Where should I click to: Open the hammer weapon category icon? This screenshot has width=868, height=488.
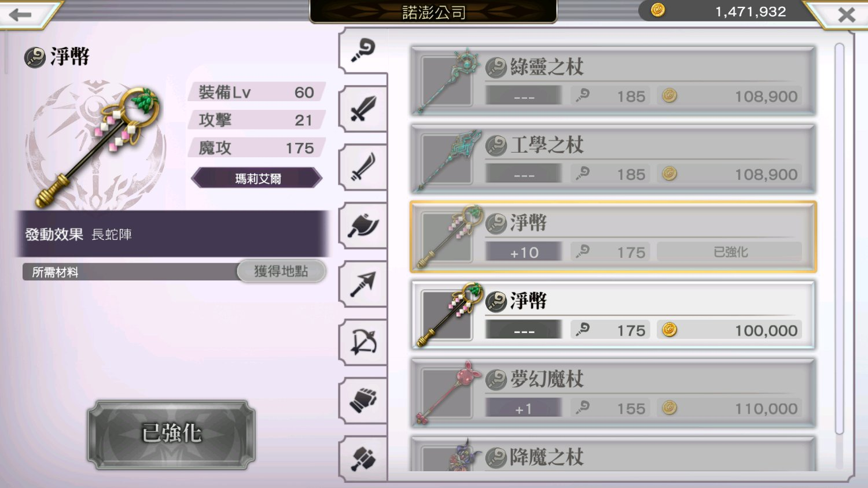[363, 459]
